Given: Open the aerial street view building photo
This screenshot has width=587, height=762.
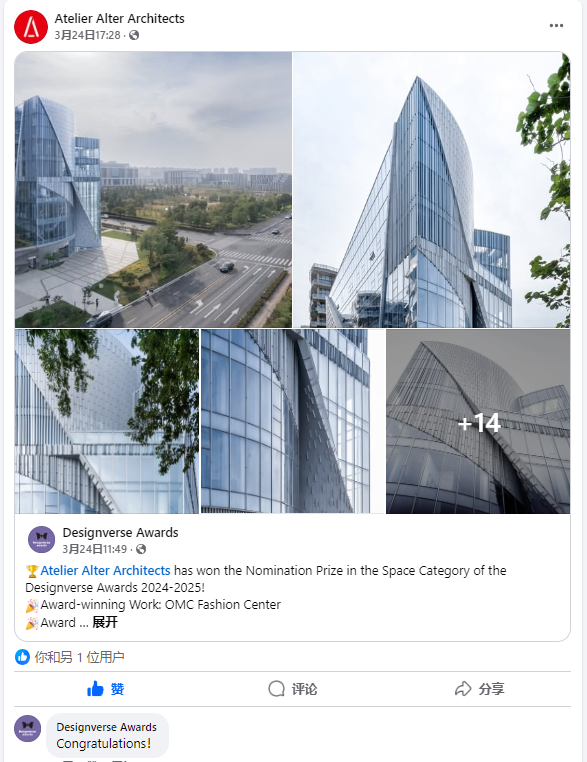Looking at the screenshot, I should click(153, 190).
